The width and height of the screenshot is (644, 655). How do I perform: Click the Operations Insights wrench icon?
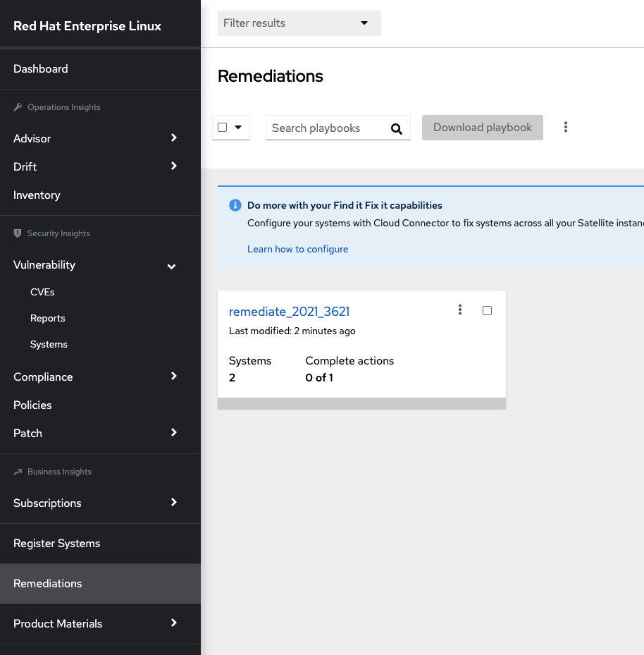point(18,107)
